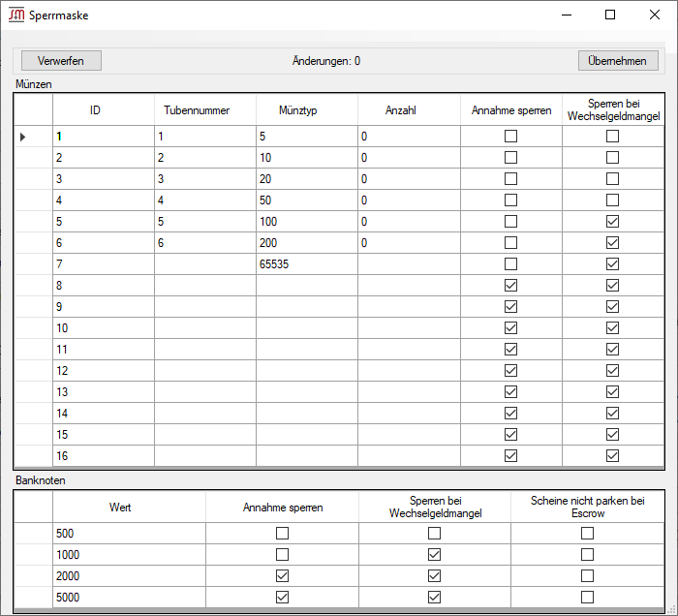This screenshot has width=678, height=616.
Task: Minimize the Sperrmaske window
Action: click(x=566, y=15)
